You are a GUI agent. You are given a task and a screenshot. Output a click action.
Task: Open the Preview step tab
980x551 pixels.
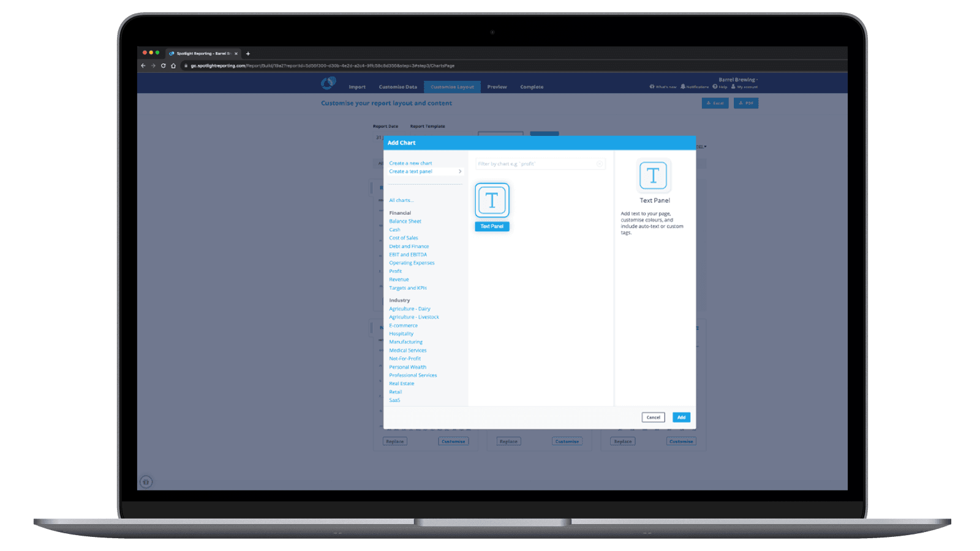[x=497, y=87]
